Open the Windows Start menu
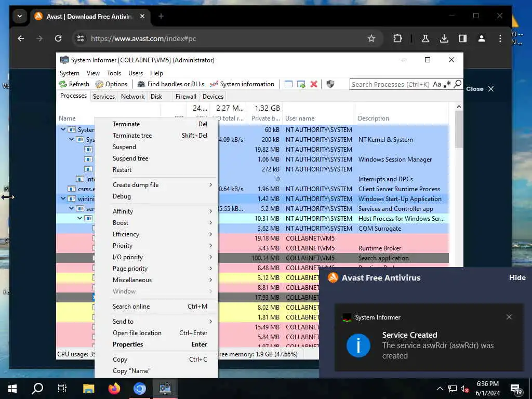532x399 pixels. (12, 389)
